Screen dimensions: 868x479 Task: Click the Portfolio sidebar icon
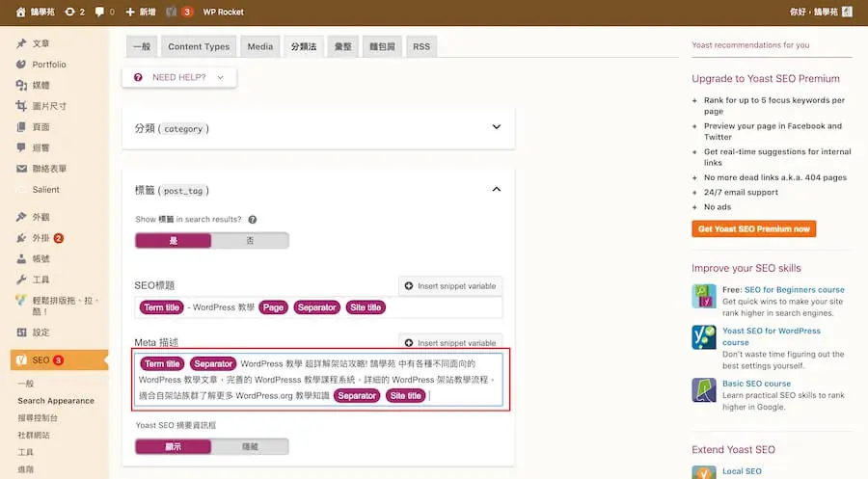pyautogui.click(x=21, y=65)
